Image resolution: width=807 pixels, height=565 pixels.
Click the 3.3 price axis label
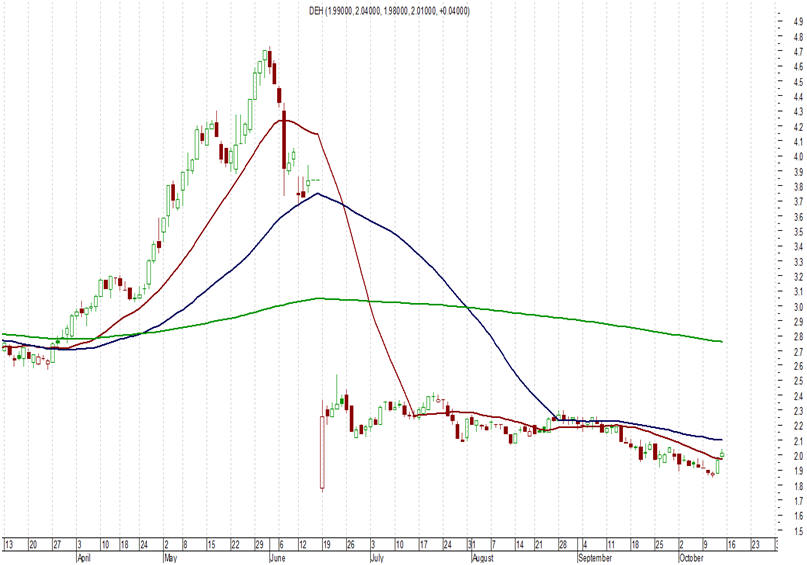pyautogui.click(x=798, y=261)
